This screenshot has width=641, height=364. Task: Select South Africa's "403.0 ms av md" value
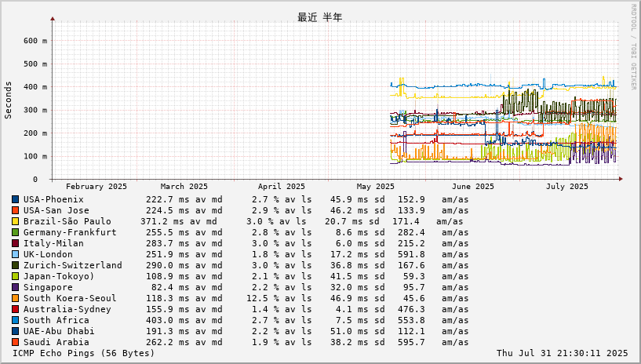184,320
